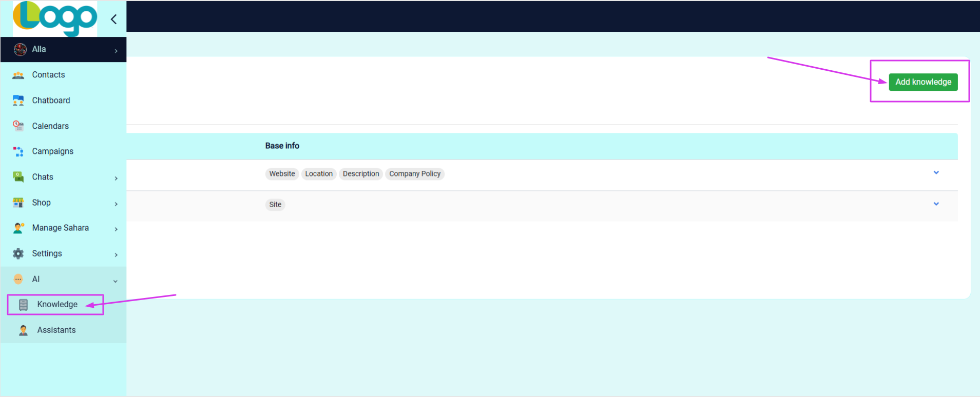Click the Chatboard icon in sidebar

[18, 101]
